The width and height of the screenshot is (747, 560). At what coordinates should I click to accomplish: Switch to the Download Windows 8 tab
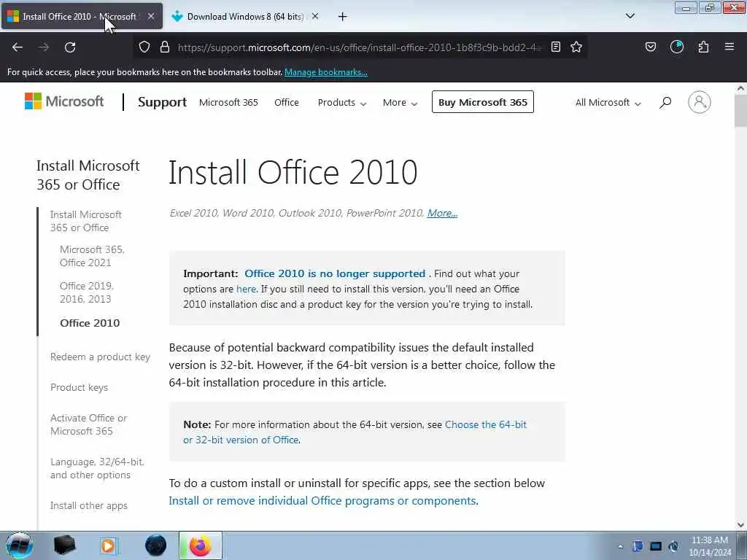click(x=245, y=17)
